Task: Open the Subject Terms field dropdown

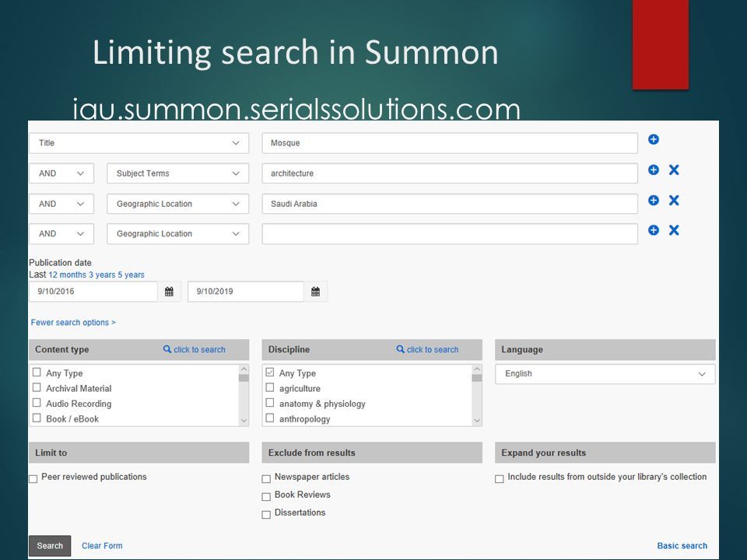Action: tap(177, 173)
